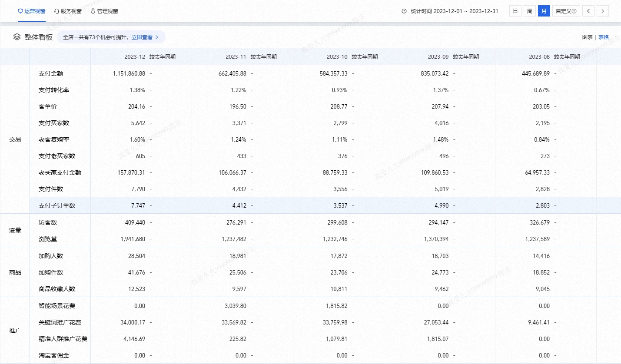Click the headset icon beside 服务视窗
This screenshot has height=364, width=621.
pos(56,11)
